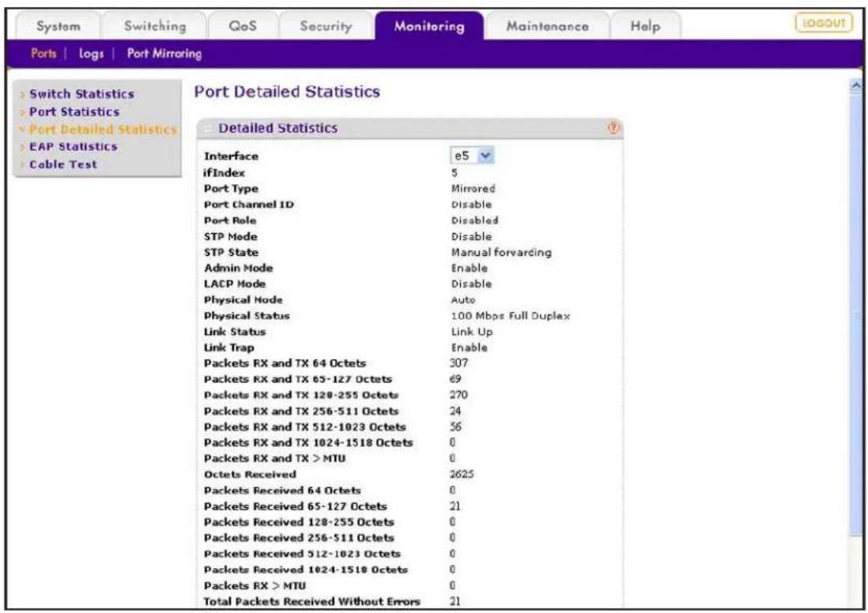Viewport: 868px width, 613px height.
Task: Click the Port Role label
Action: (230, 220)
